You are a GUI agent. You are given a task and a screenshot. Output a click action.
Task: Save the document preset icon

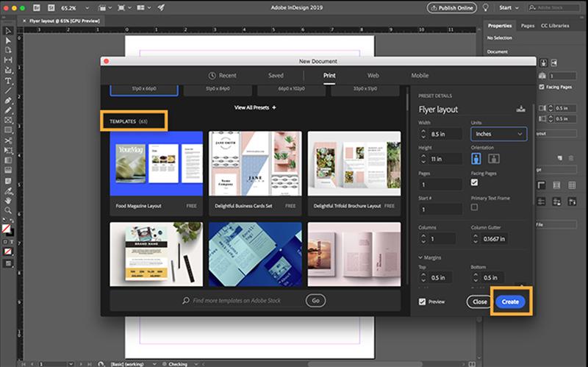[520, 109]
